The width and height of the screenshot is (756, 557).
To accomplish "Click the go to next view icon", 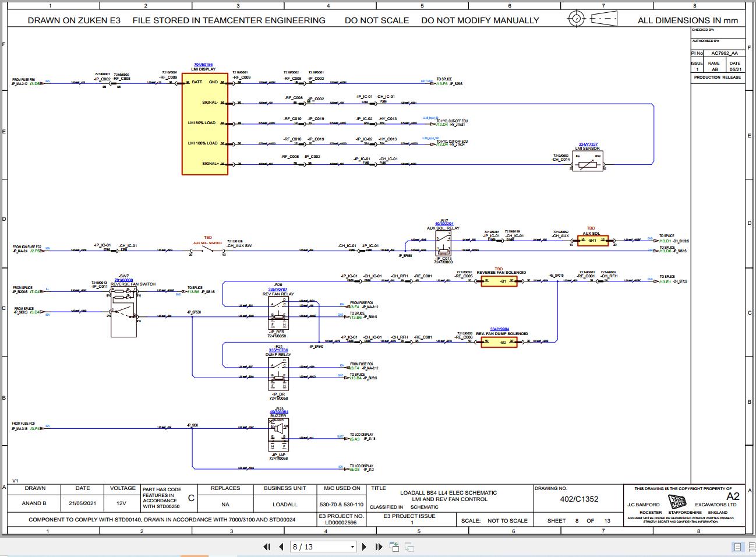I will [409, 547].
